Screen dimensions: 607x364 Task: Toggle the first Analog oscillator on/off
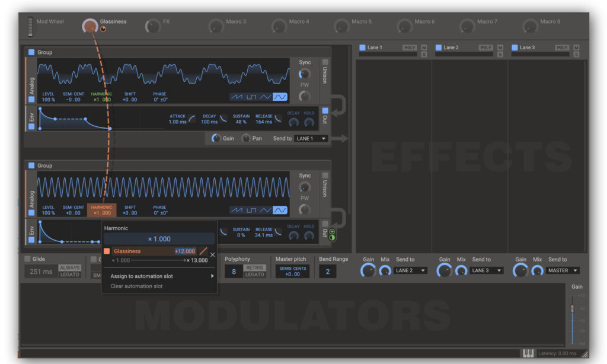(31, 99)
